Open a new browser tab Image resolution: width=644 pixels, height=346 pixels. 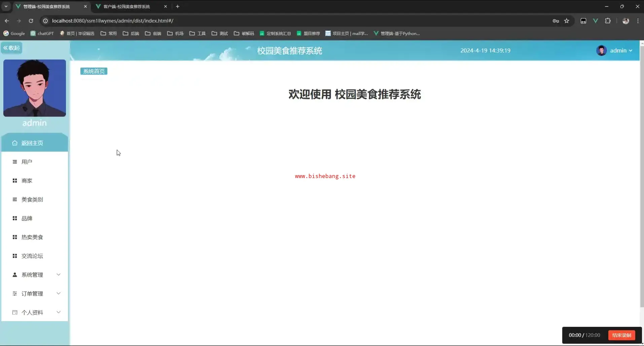pyautogui.click(x=178, y=6)
